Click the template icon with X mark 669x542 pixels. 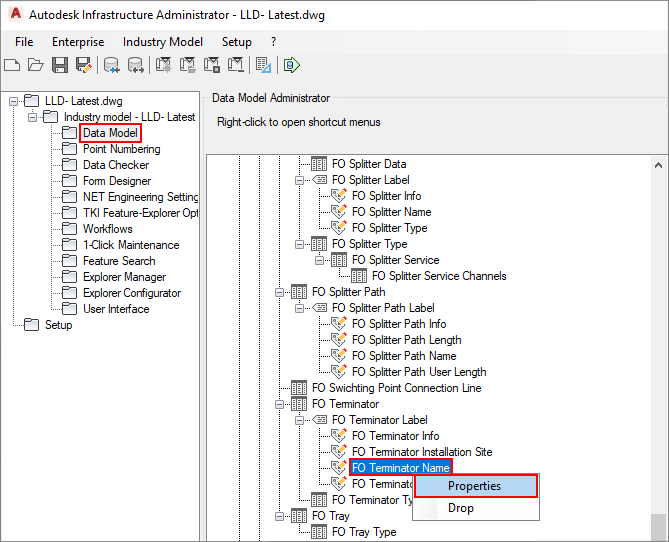212,65
